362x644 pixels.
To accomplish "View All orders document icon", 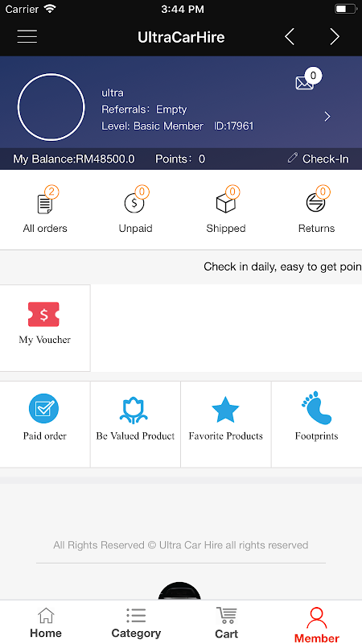I will pos(45,204).
